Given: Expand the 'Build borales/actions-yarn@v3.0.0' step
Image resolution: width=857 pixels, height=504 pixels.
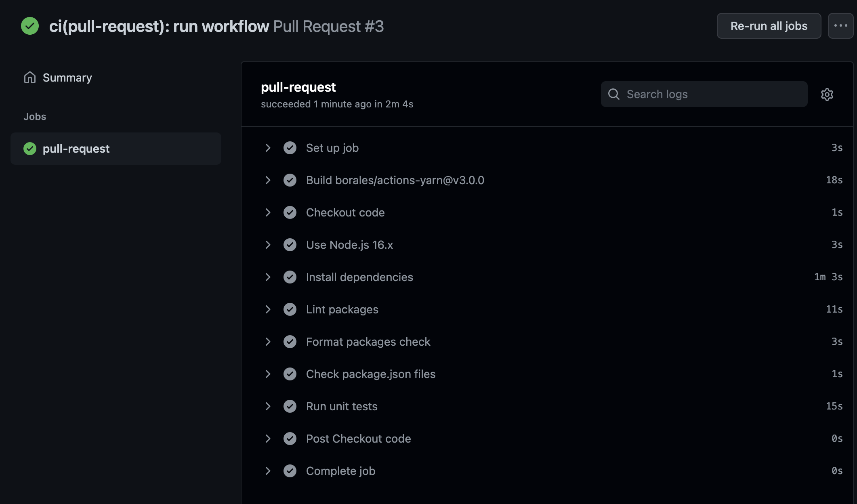Looking at the screenshot, I should [x=269, y=179].
